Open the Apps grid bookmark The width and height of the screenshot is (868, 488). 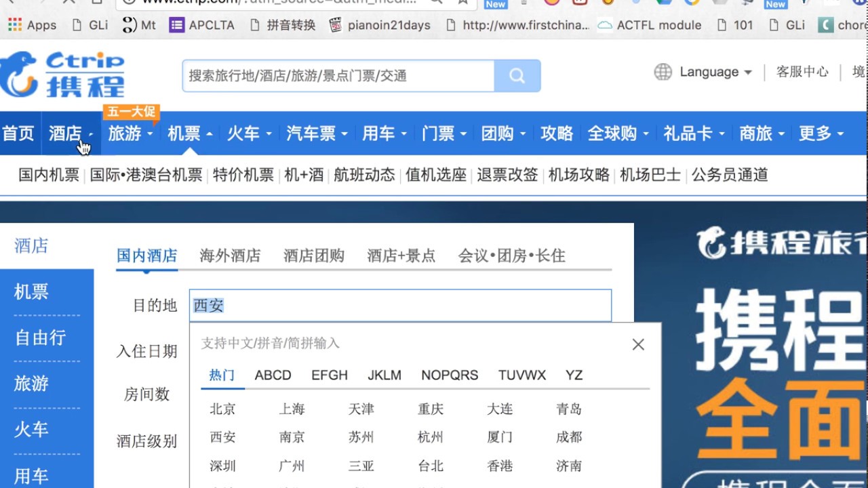click(32, 25)
